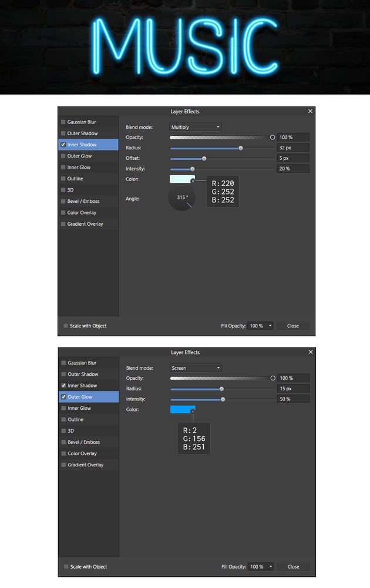Enable Color Overlay checkbox in upper dialog
The height and width of the screenshot is (588, 370).
[63, 213]
